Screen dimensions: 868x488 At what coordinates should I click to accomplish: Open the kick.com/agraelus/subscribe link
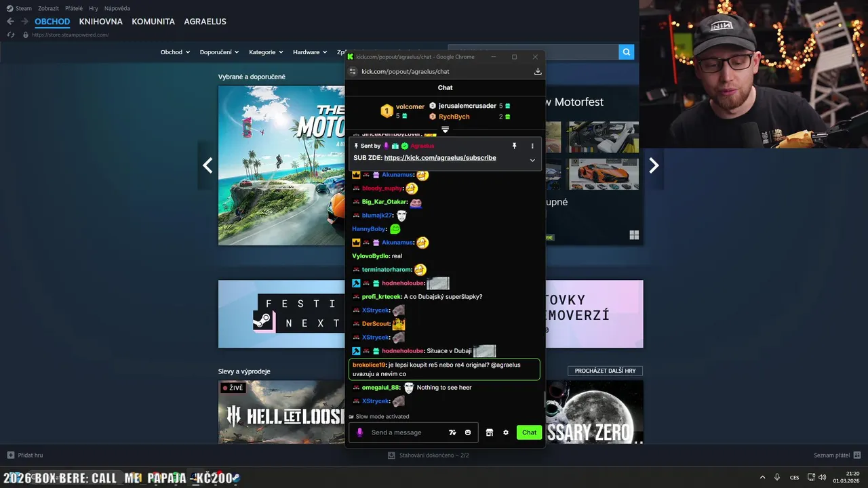[440, 158]
